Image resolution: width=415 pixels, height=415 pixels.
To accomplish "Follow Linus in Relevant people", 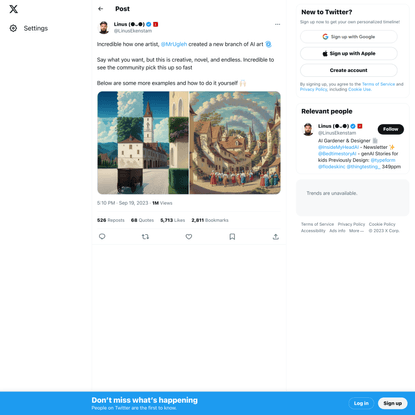I will (391, 129).
